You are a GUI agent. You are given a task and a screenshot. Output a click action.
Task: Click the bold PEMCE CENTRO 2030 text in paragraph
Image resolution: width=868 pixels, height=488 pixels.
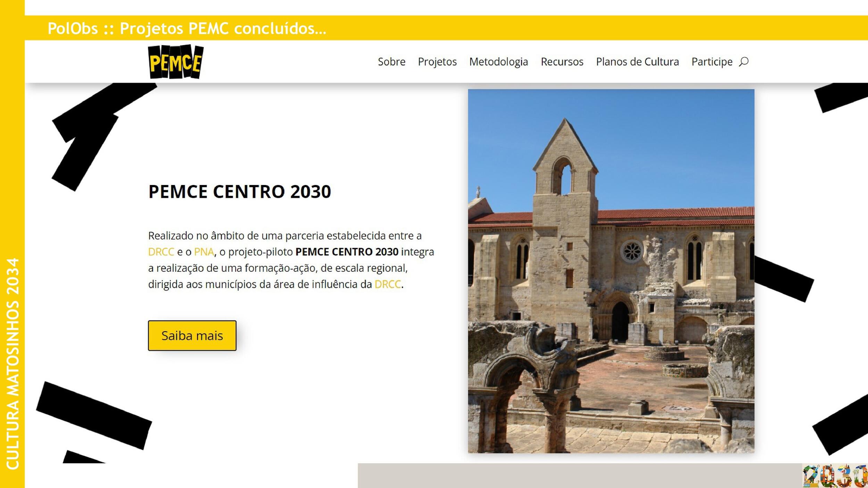pos(347,252)
